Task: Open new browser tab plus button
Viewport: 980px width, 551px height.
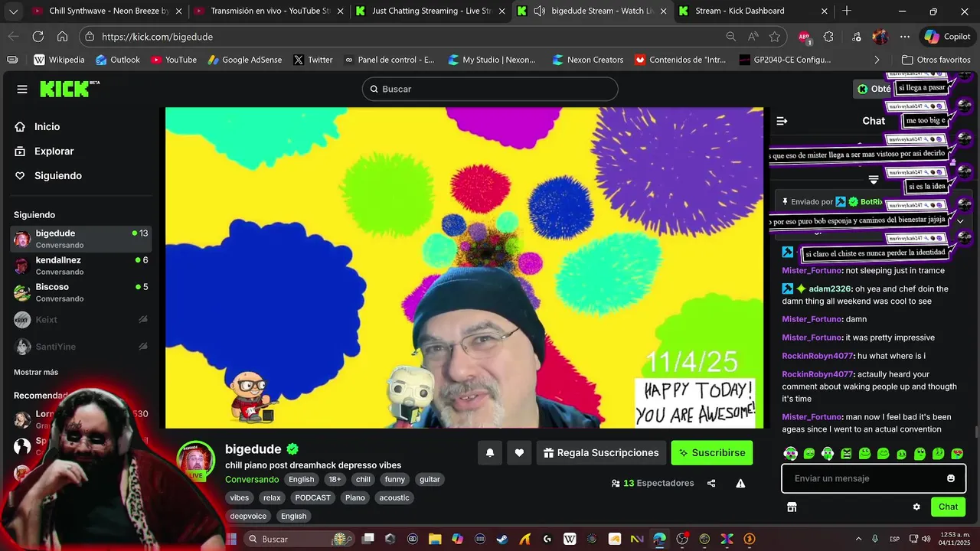Action: [847, 11]
